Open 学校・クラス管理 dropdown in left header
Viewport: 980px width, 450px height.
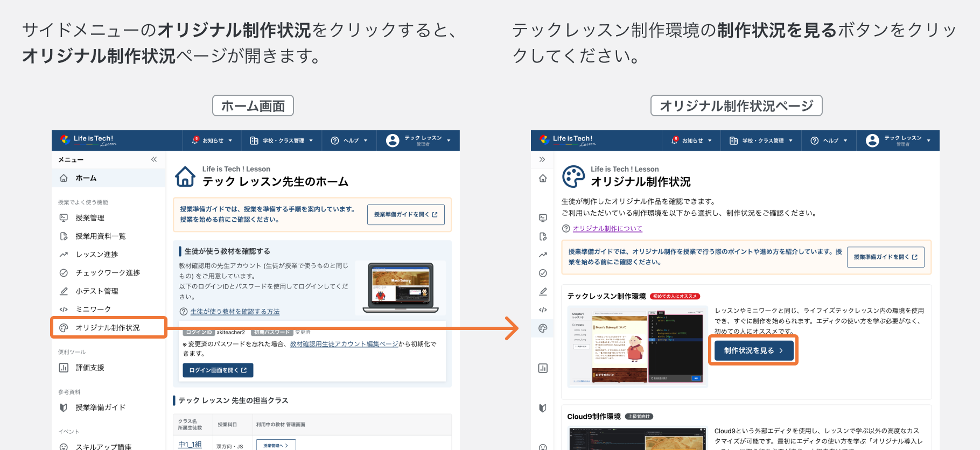click(x=282, y=140)
